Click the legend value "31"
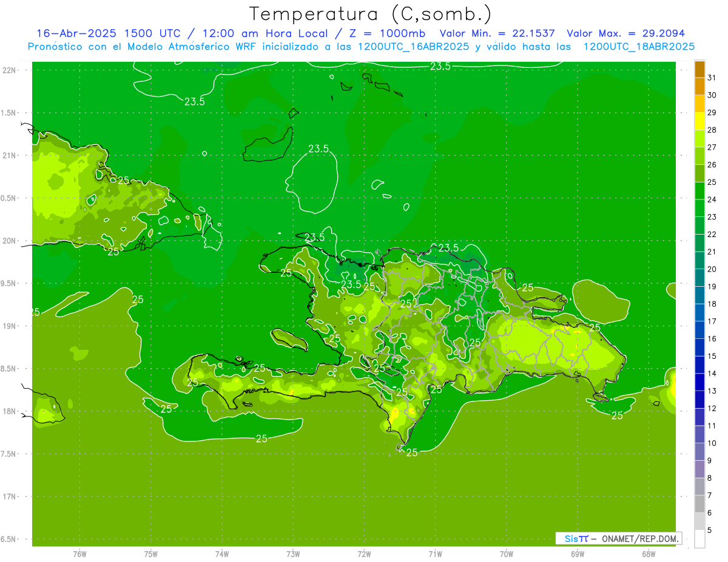This screenshot has height=562, width=728. coord(712,78)
